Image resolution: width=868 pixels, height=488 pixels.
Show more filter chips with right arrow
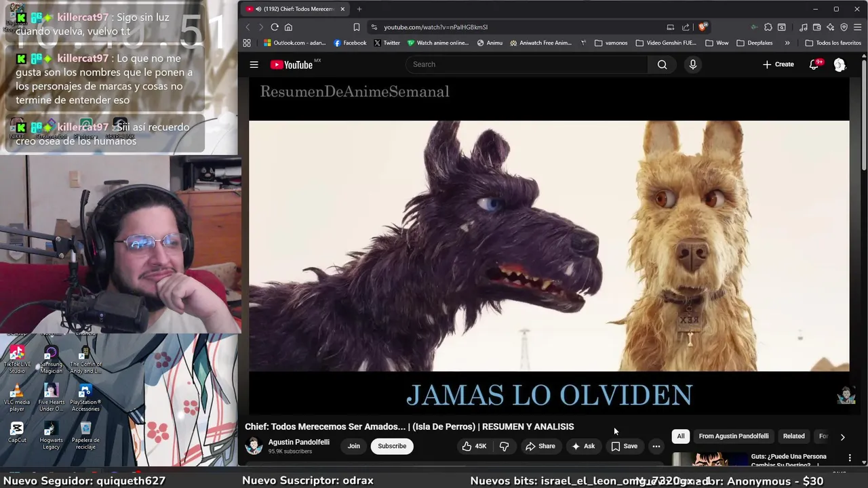(x=842, y=437)
